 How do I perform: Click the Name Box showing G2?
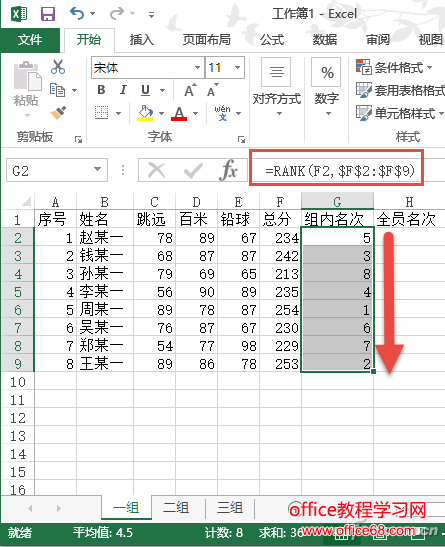(x=49, y=171)
